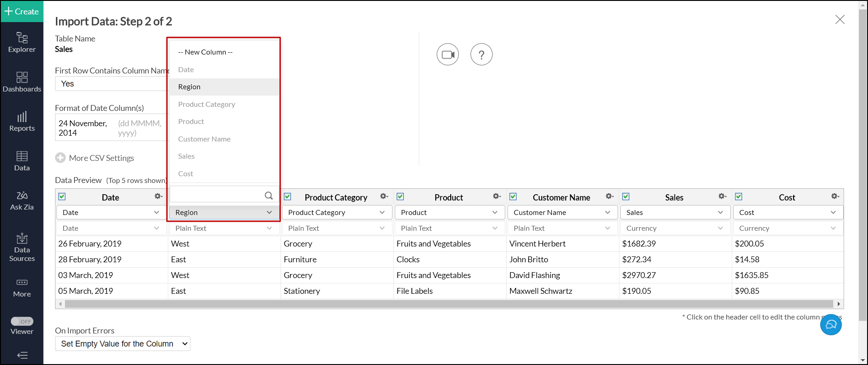Uncheck the Sales column checkbox

[626, 196]
